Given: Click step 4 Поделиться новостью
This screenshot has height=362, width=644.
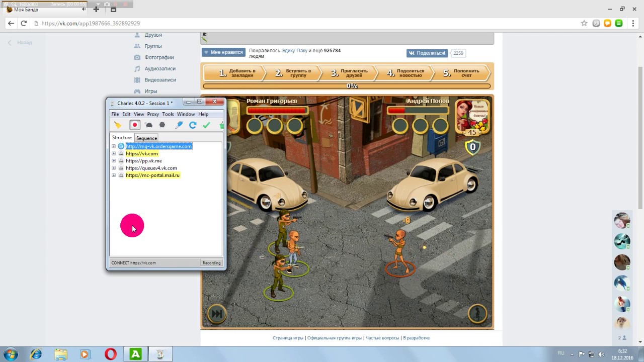Looking at the screenshot, I should click(406, 73).
